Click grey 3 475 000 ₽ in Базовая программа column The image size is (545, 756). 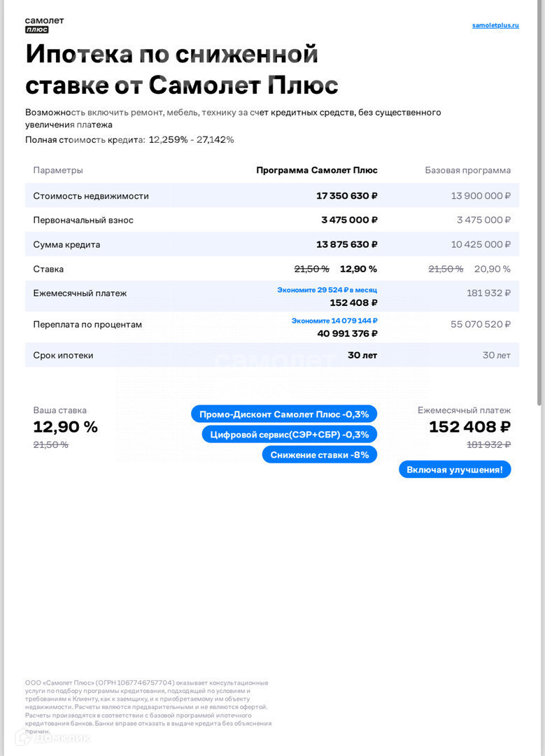tap(483, 220)
